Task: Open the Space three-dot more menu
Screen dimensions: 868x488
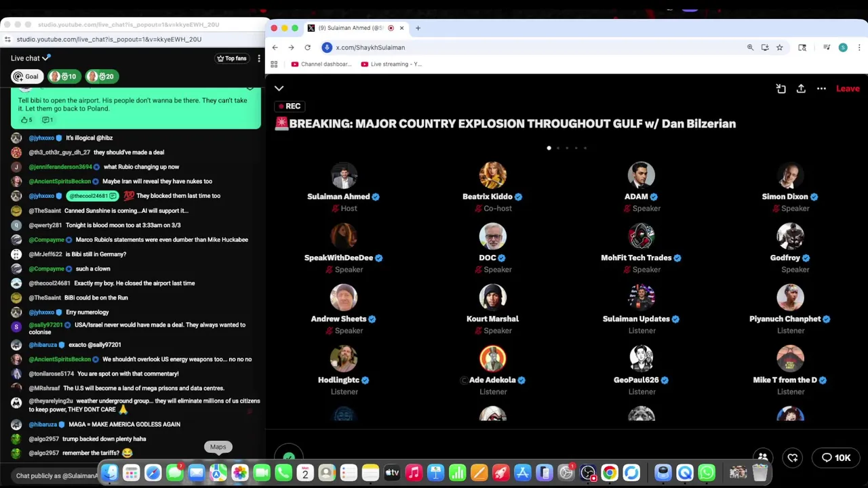Action: [821, 89]
